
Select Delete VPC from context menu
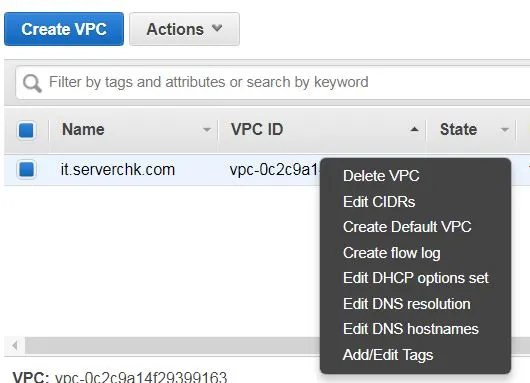pos(381,176)
